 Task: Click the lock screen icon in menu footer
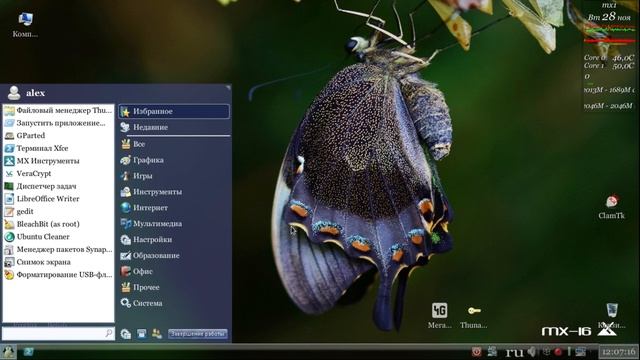(142, 334)
